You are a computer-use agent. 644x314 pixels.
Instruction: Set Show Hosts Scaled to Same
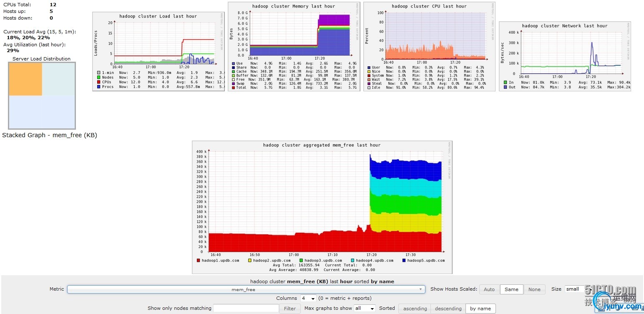pyautogui.click(x=511, y=289)
